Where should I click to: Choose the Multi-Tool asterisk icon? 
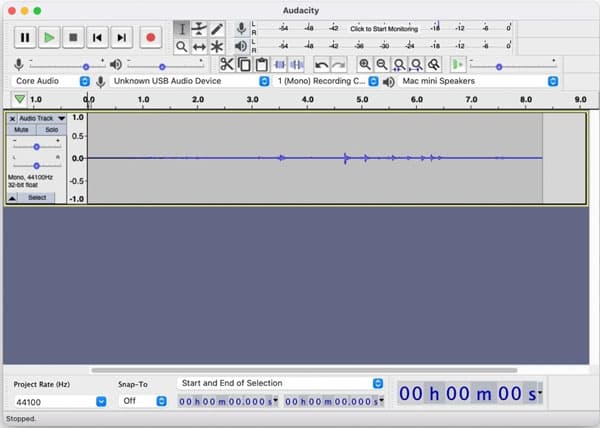point(217,46)
